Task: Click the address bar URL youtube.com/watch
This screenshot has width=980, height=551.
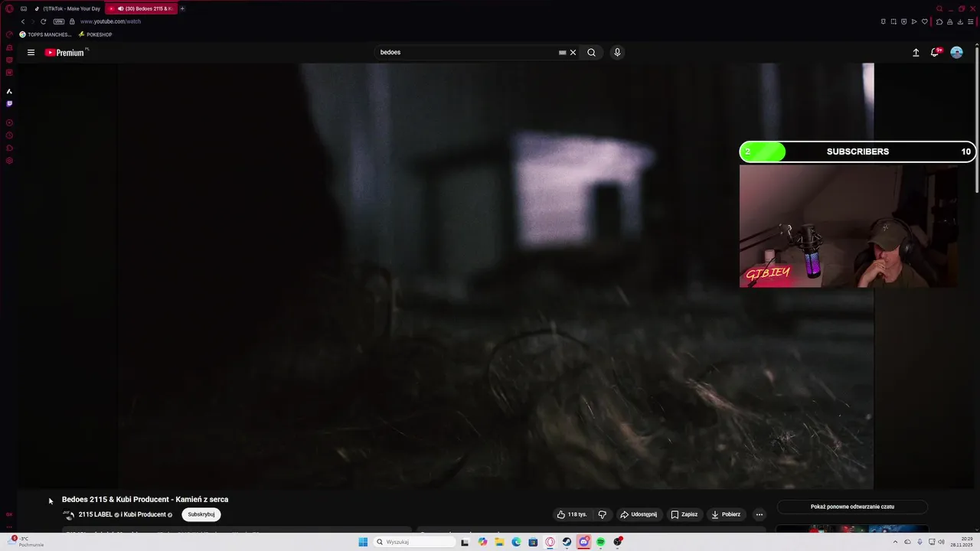Action: pyautogui.click(x=110, y=21)
